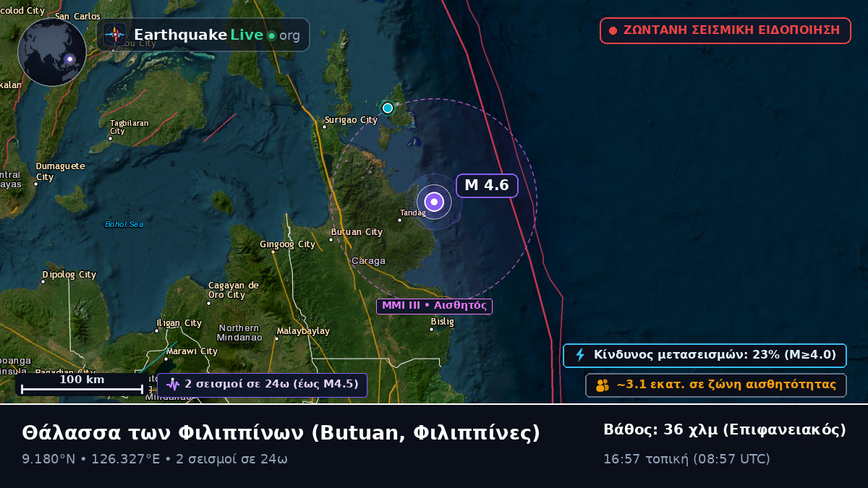Viewport: 868px width, 488px height.
Task: Click the Βάθος 36 χλμ depth text
Action: [725, 430]
